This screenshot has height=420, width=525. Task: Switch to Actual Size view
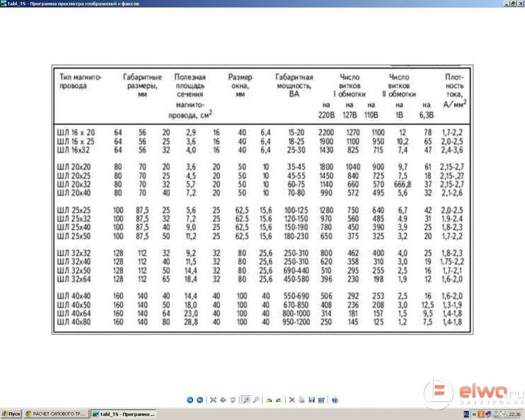coord(223,400)
